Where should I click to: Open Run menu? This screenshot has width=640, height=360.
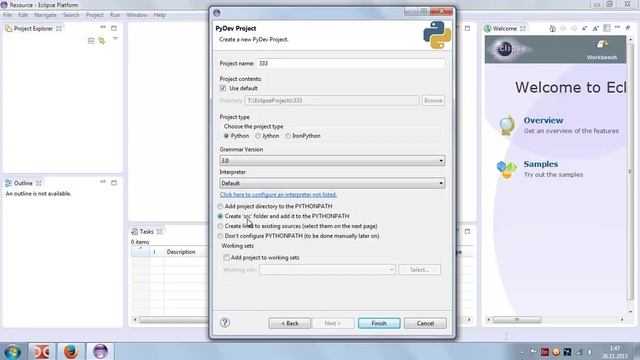click(x=115, y=15)
